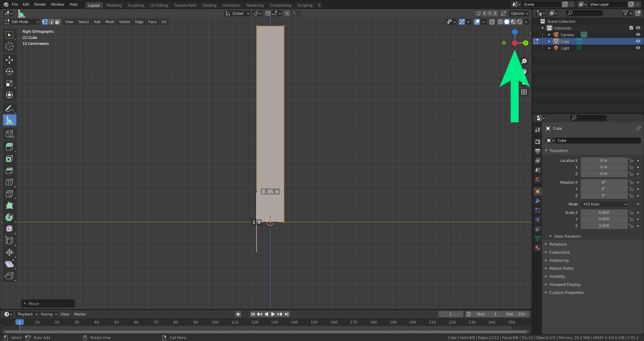Choose the Loop Cut tool
The image size is (644, 341).
[9, 182]
